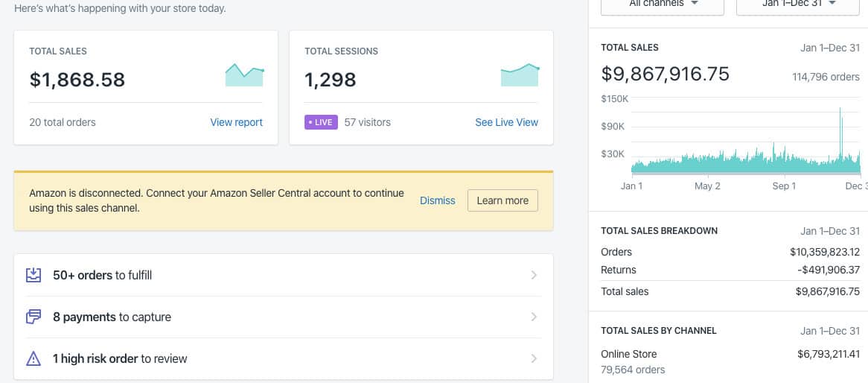Click the $1,868.58 total sales amount
Viewport: 868px width, 383px height.
coord(77,80)
